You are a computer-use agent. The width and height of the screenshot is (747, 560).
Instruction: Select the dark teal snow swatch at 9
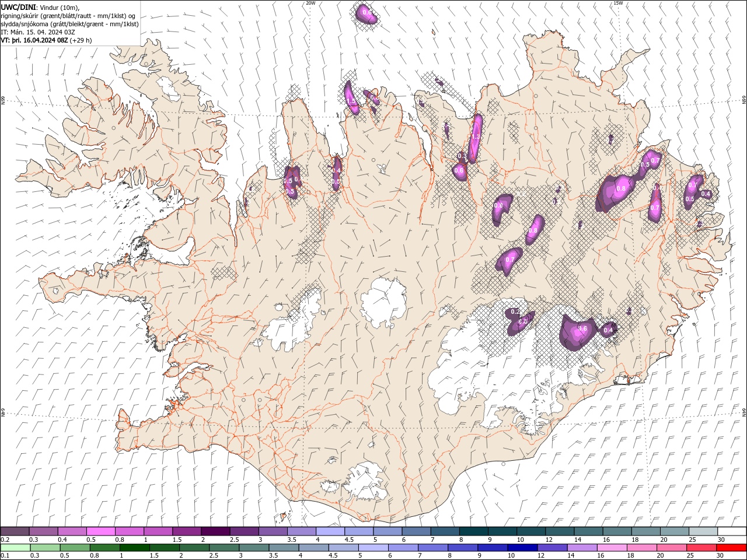tap(502, 531)
